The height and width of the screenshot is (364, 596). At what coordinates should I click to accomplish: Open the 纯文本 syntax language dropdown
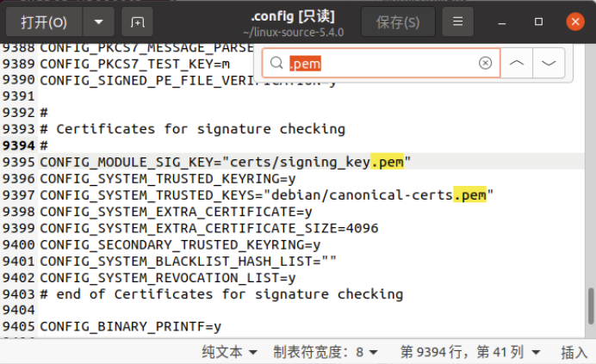[x=229, y=352]
